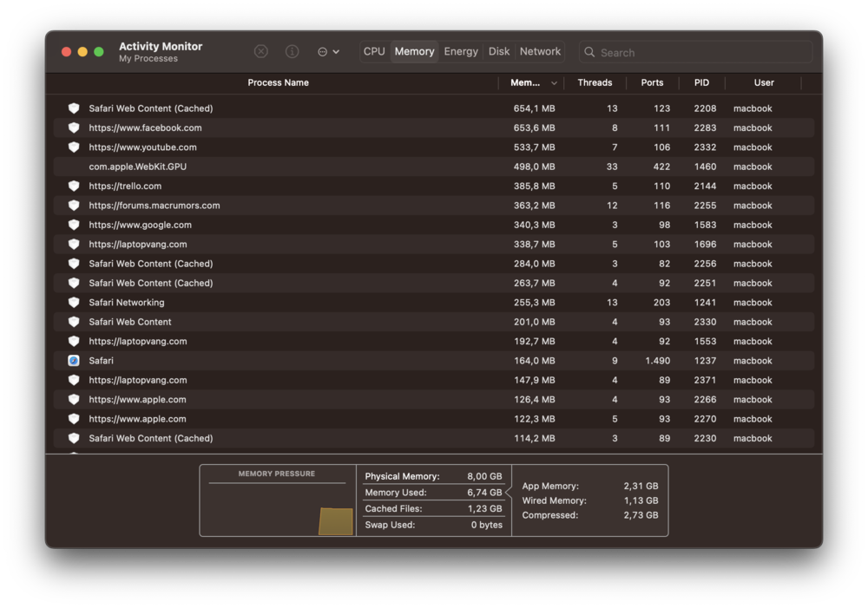Screen dimensions: 868x608
Task: Sort by PID column header
Action: tap(701, 82)
